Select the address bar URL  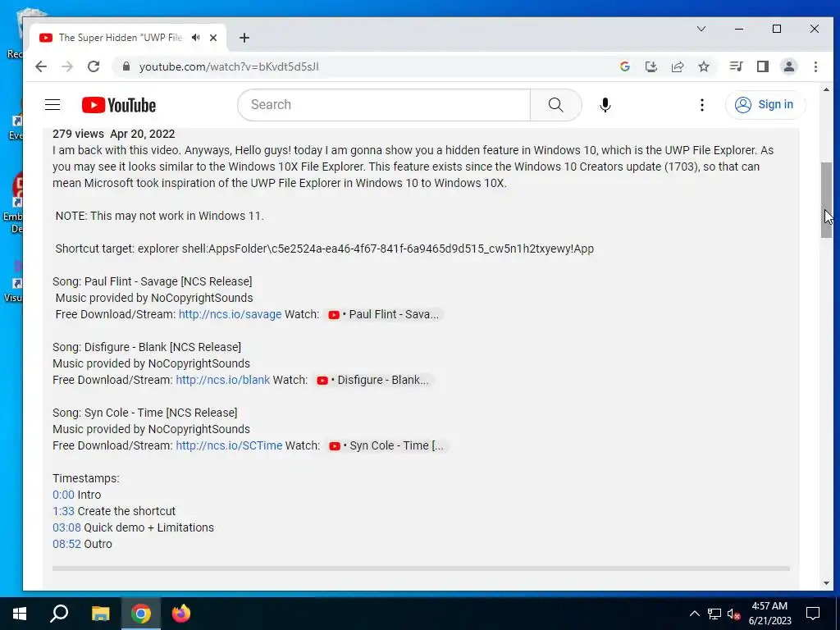[229, 67]
